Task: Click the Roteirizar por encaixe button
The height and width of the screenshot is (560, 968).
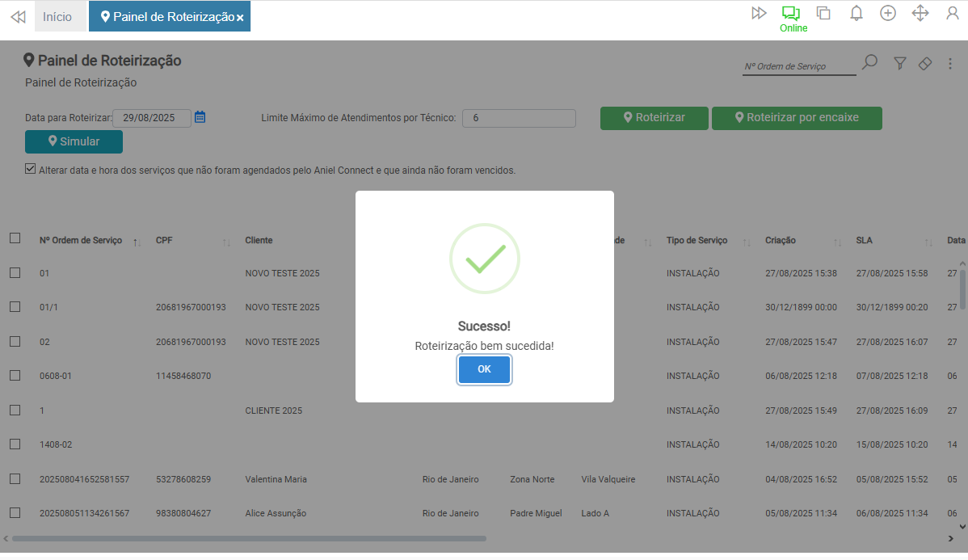Action: (796, 118)
